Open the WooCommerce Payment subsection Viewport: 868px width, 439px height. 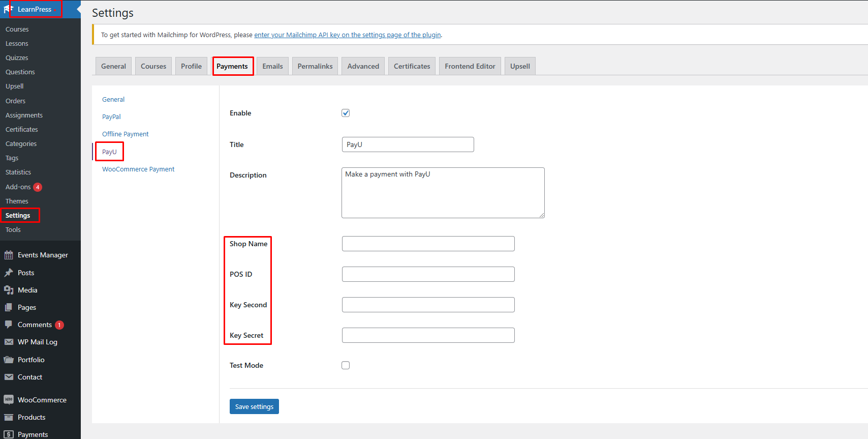pyautogui.click(x=138, y=169)
